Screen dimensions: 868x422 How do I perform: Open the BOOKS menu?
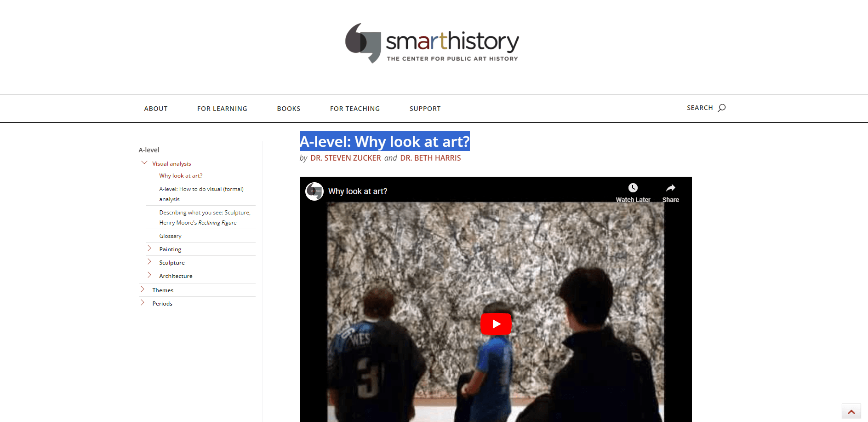click(289, 109)
